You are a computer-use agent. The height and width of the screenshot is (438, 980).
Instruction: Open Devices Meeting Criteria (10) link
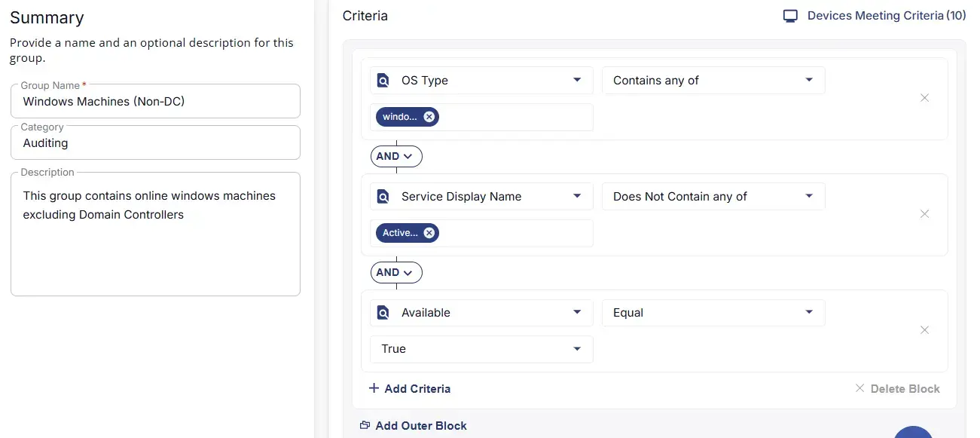[886, 16]
